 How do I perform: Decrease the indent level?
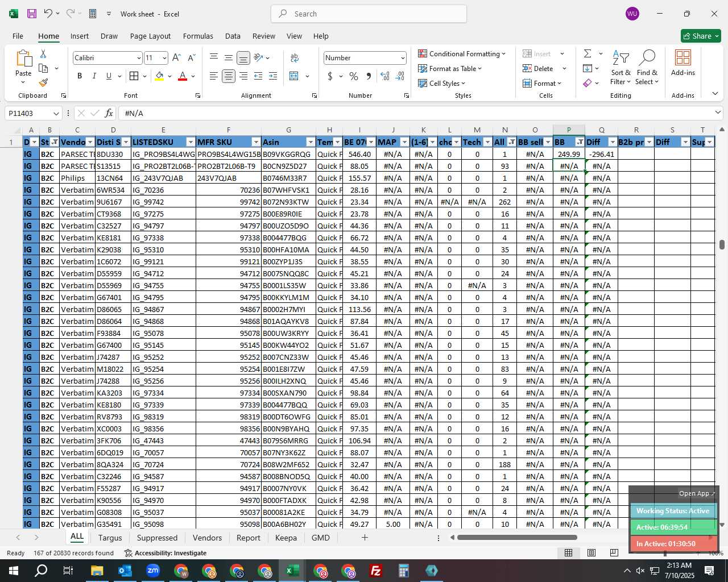tap(258, 76)
